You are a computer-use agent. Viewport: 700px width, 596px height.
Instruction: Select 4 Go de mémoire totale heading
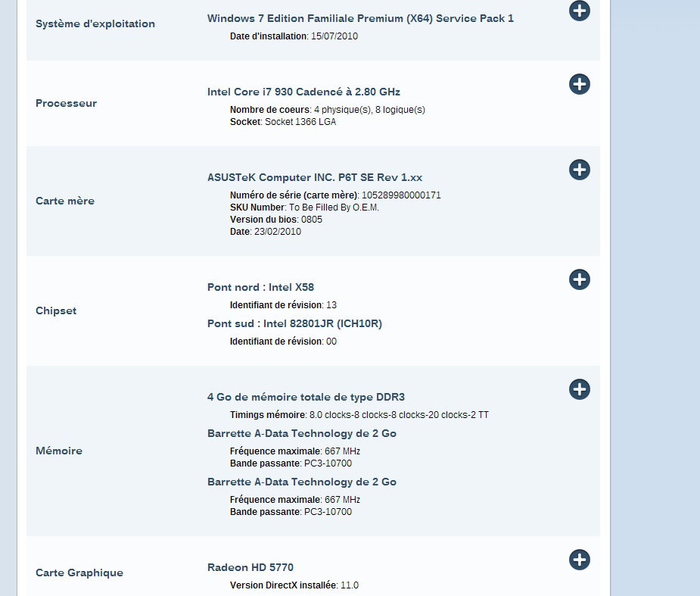pyautogui.click(x=306, y=397)
